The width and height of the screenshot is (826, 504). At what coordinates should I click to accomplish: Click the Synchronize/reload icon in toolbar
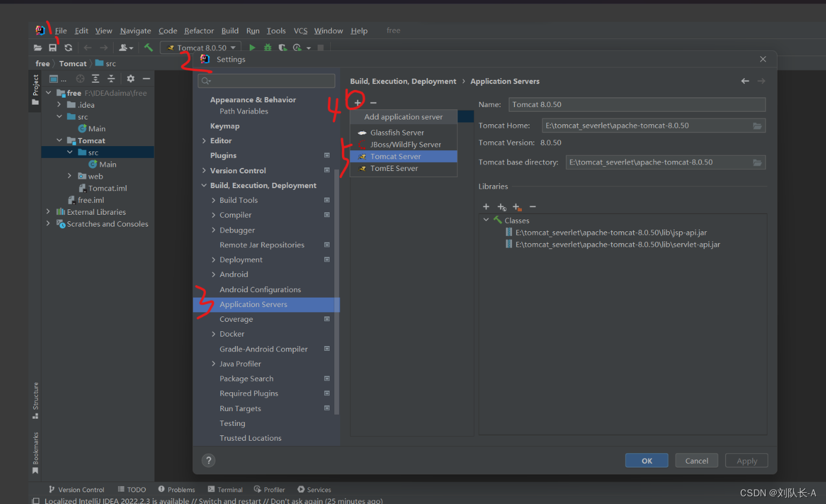68,47
